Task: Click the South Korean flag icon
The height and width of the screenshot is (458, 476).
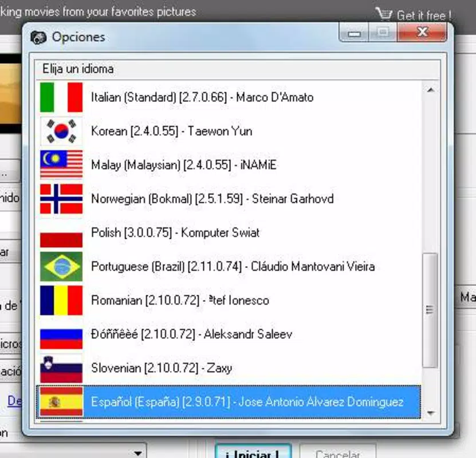Action: point(61,131)
